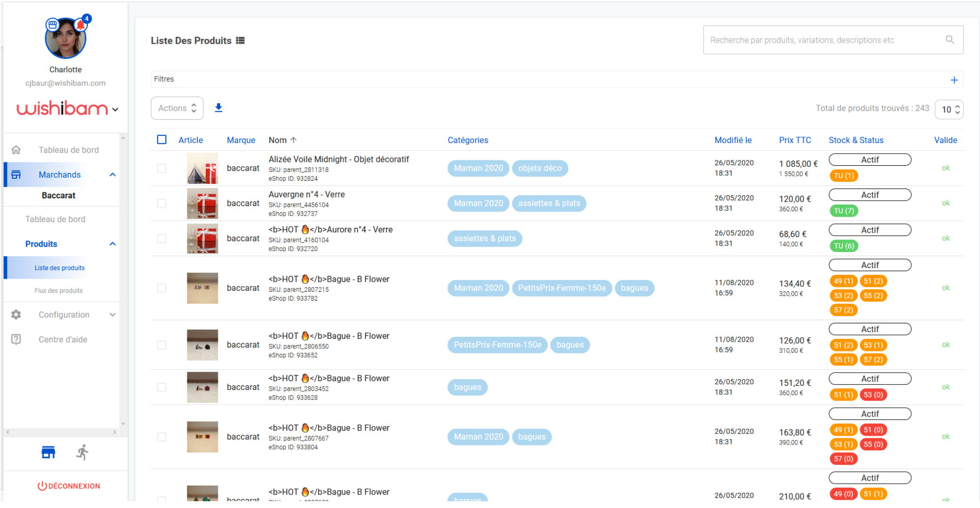Change the rows per page selector showing 10
This screenshot has width=980, height=508.
pyautogui.click(x=949, y=110)
